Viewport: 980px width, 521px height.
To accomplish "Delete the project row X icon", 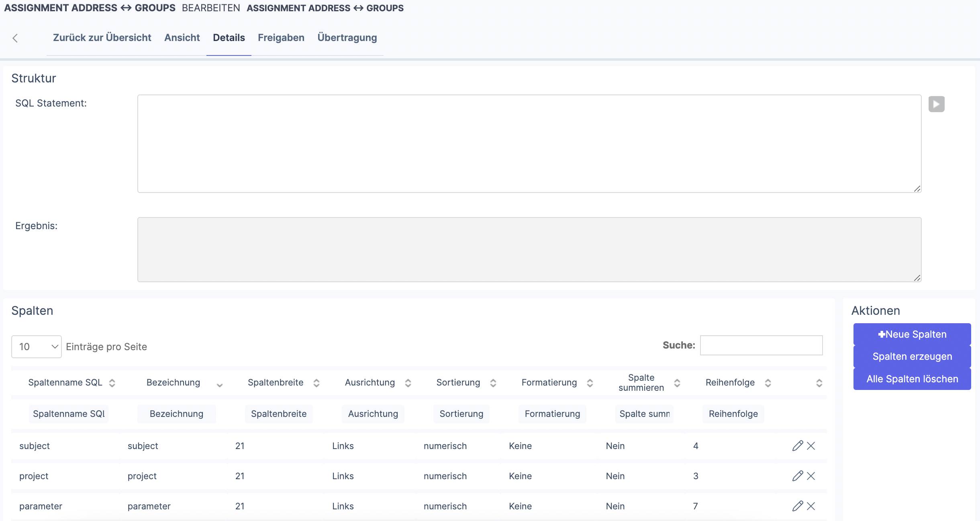I will (x=811, y=476).
